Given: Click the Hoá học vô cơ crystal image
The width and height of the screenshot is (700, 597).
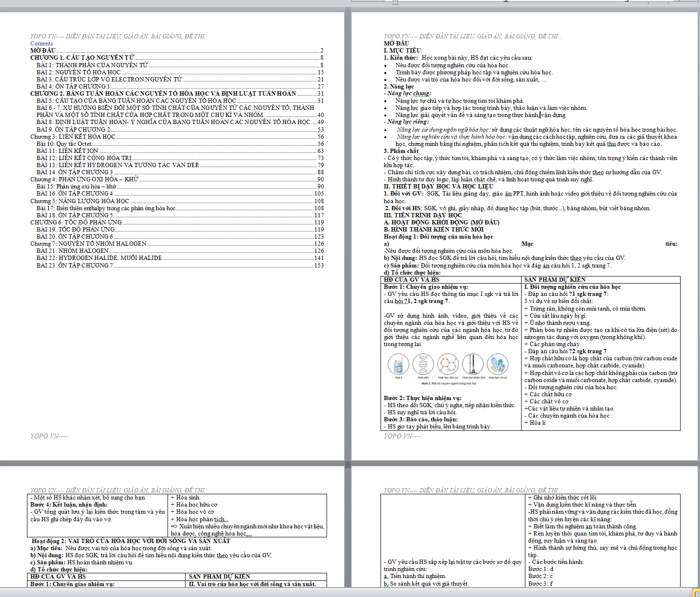Looking at the screenshot, I should (x=497, y=365).
